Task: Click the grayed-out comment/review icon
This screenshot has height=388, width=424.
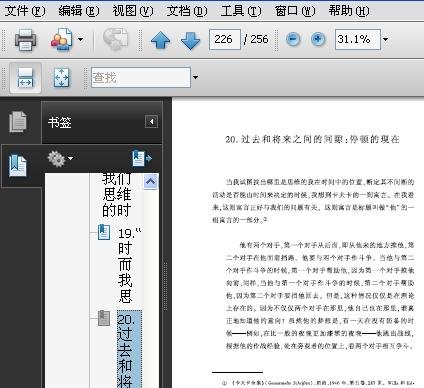Action: click(x=115, y=39)
